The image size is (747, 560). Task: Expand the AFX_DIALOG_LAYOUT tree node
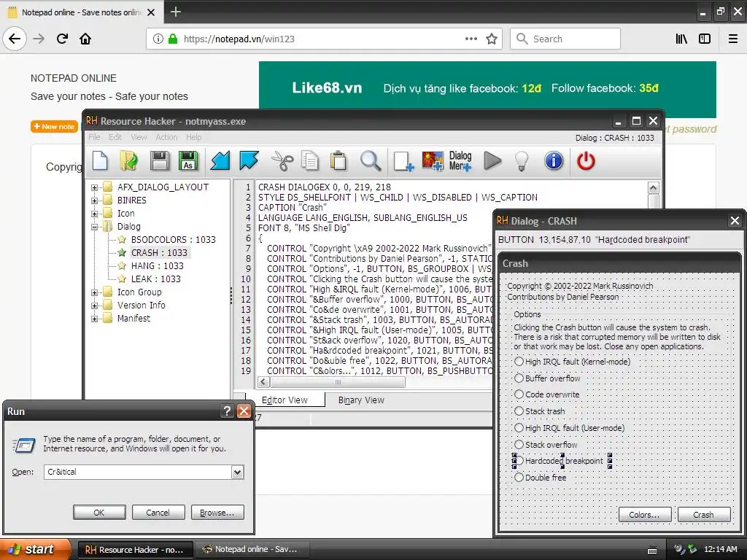94,187
